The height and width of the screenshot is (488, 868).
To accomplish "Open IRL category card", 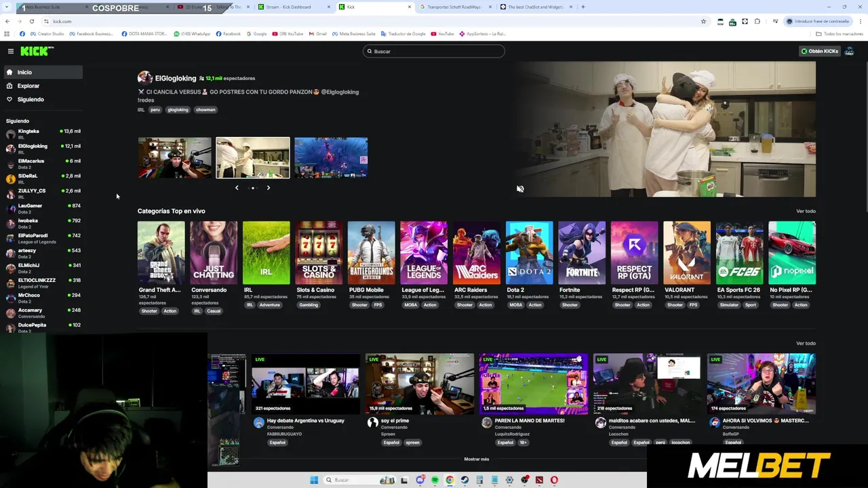I will (266, 253).
